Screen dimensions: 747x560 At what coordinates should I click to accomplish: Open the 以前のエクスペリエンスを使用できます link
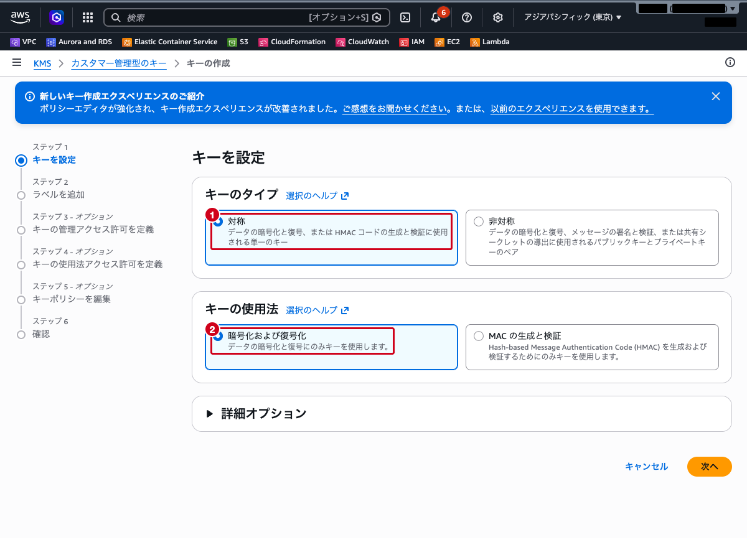(x=572, y=109)
